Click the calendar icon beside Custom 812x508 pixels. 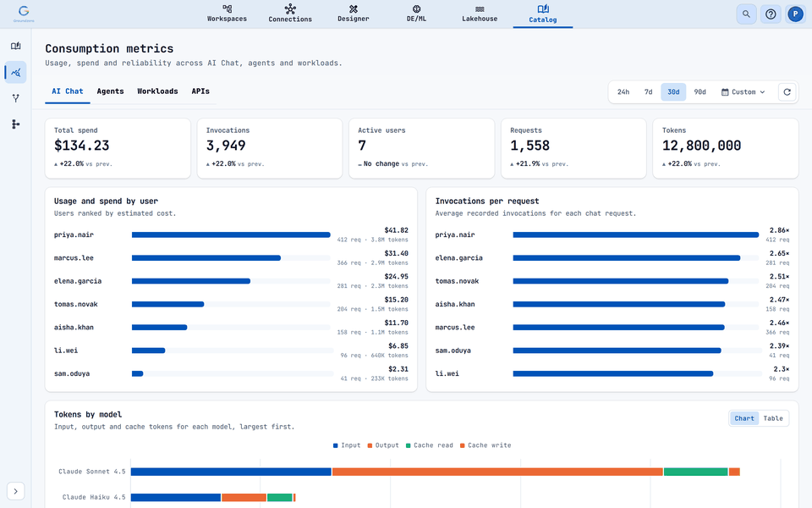(x=725, y=92)
